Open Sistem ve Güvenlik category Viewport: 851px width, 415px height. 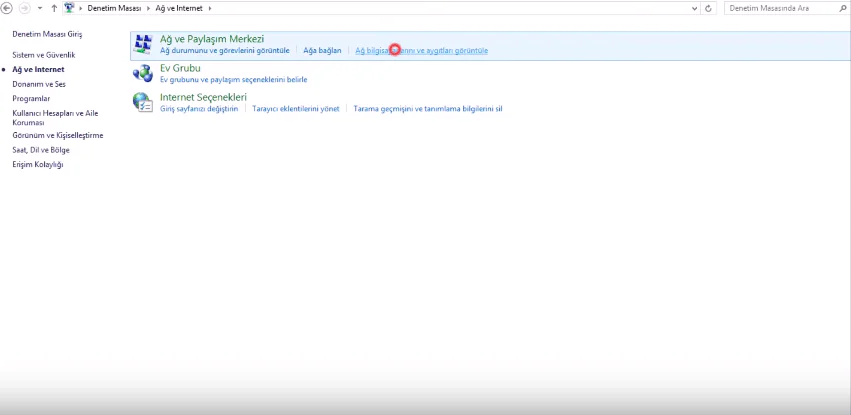click(x=43, y=55)
